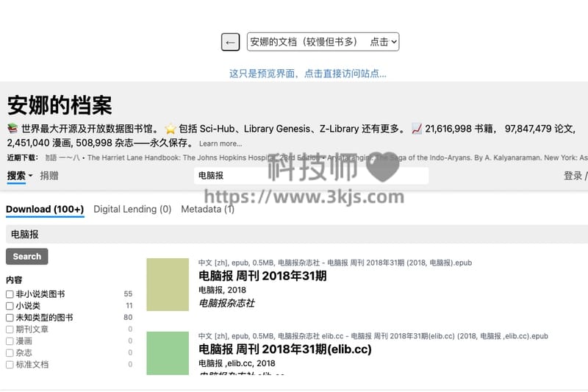Image resolution: width=588 pixels, height=392 pixels.
Task: Switch to the Download (100+) tab
Action: coord(45,210)
